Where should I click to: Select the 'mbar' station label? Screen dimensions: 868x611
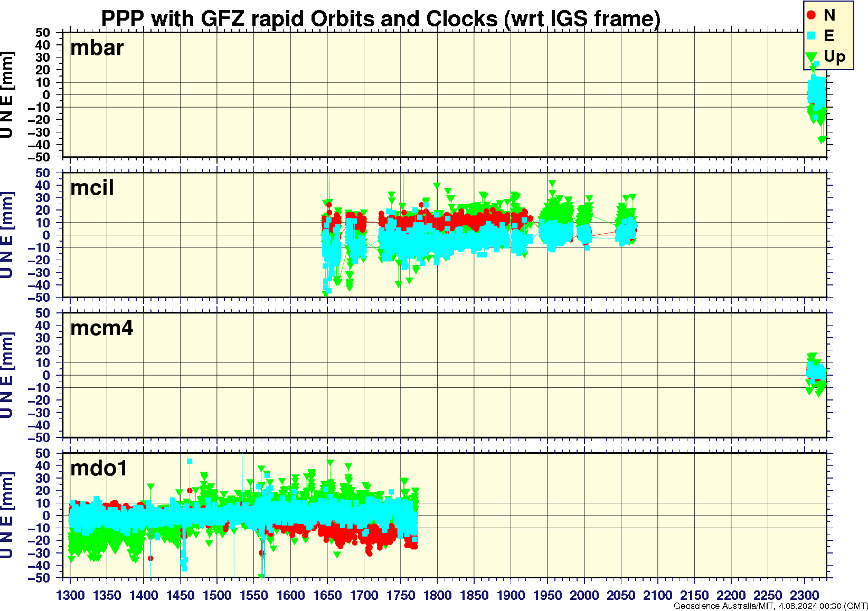(x=97, y=48)
